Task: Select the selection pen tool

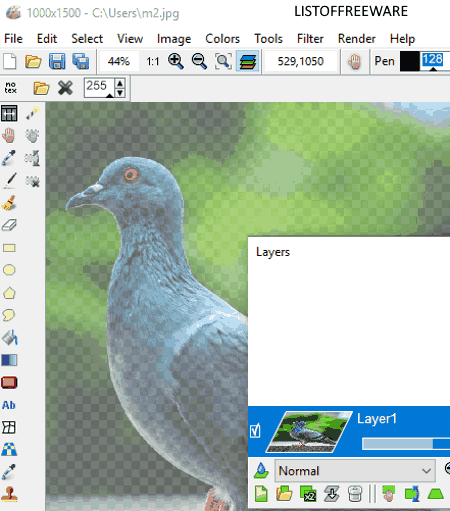Action: click(x=32, y=181)
